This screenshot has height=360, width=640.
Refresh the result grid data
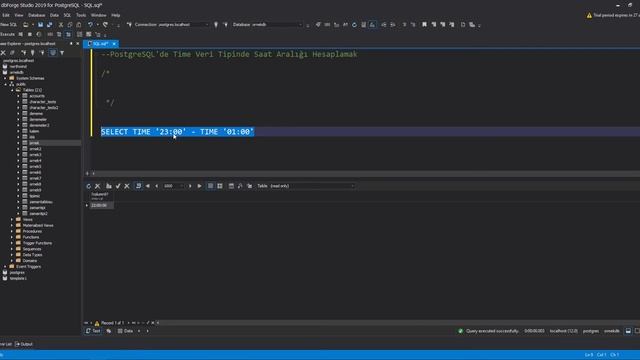(x=89, y=186)
